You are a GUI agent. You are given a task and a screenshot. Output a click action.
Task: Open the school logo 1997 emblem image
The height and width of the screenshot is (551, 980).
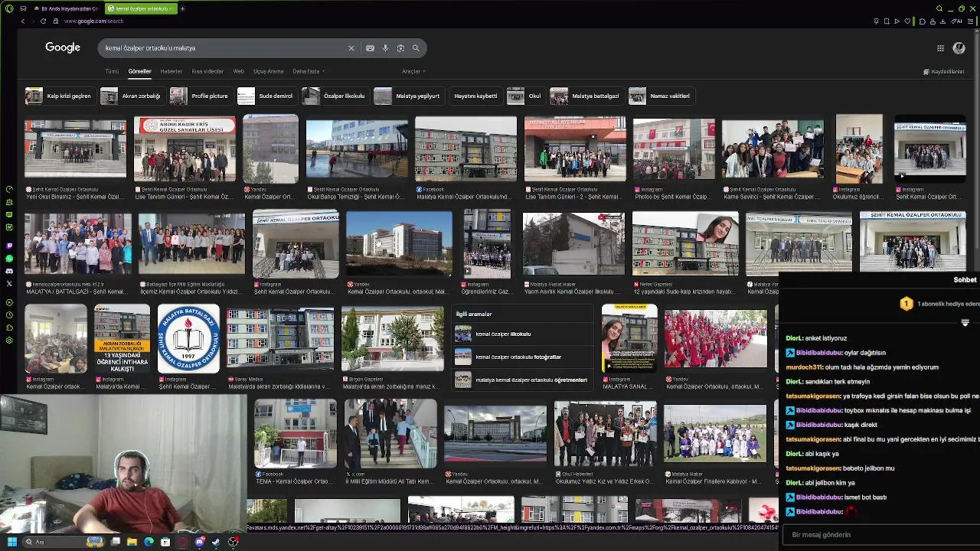(x=188, y=338)
